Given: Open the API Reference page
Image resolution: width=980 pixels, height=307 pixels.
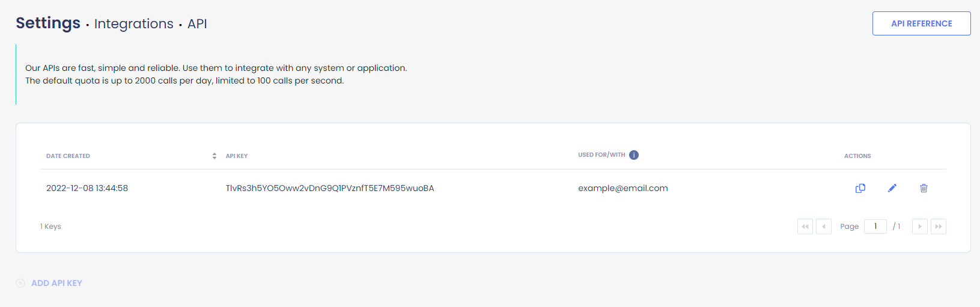Looking at the screenshot, I should (x=921, y=23).
